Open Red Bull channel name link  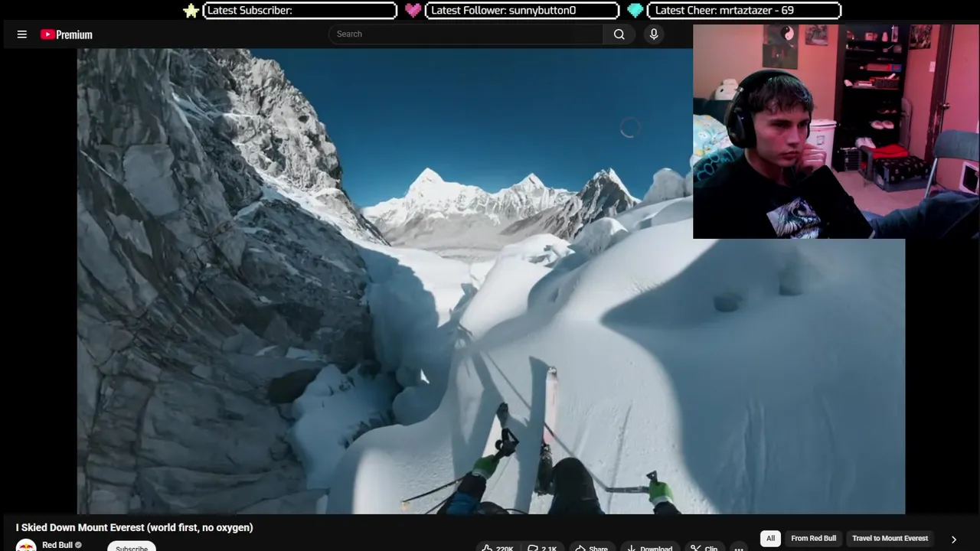coord(57,545)
